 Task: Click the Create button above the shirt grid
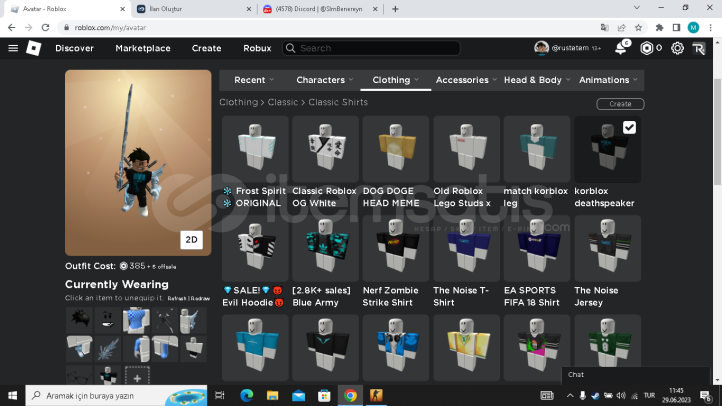620,104
